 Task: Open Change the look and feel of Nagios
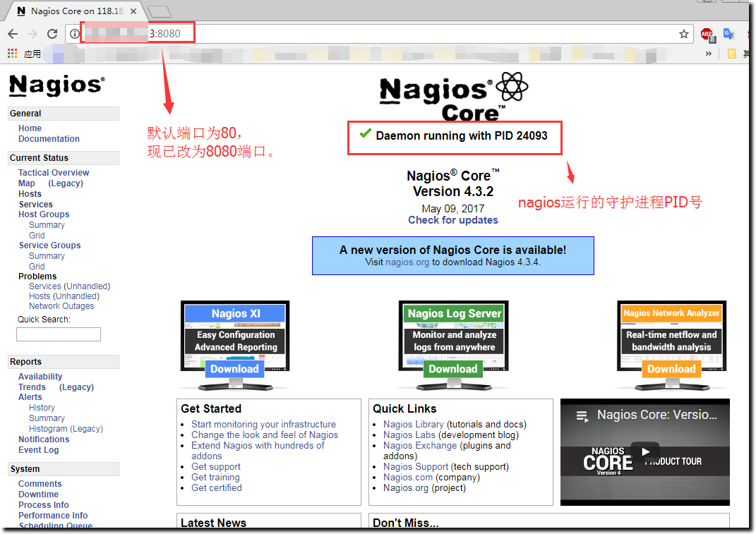pyautogui.click(x=265, y=435)
